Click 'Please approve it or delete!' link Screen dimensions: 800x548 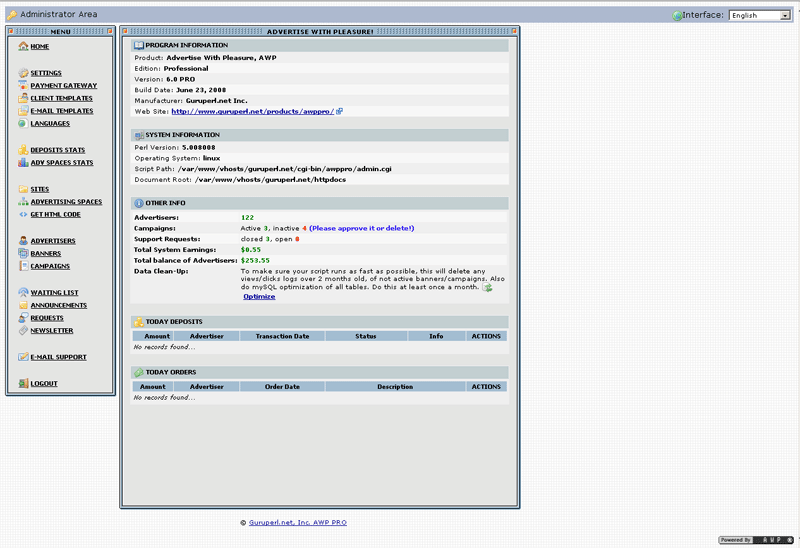pos(362,229)
